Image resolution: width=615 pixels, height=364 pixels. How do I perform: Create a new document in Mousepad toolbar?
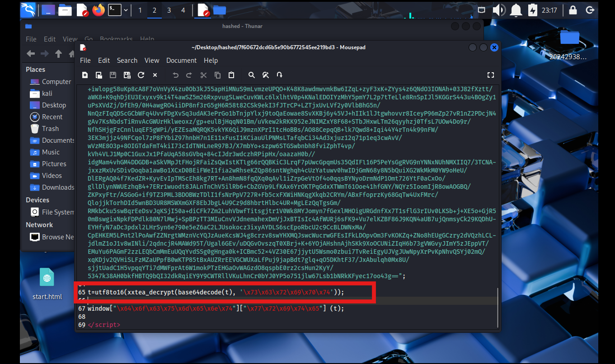pos(85,75)
